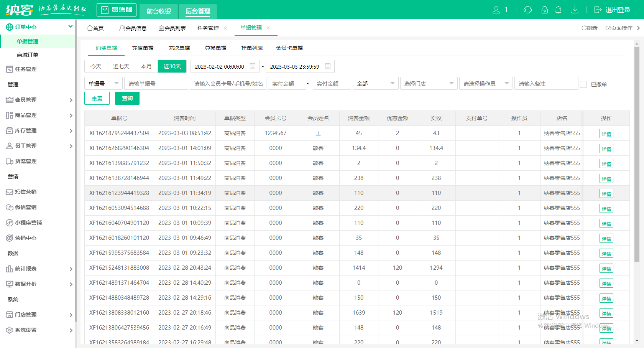The image size is (644, 348).
Task: Open 短信营销 in the sidebar
Action: pos(26,192)
